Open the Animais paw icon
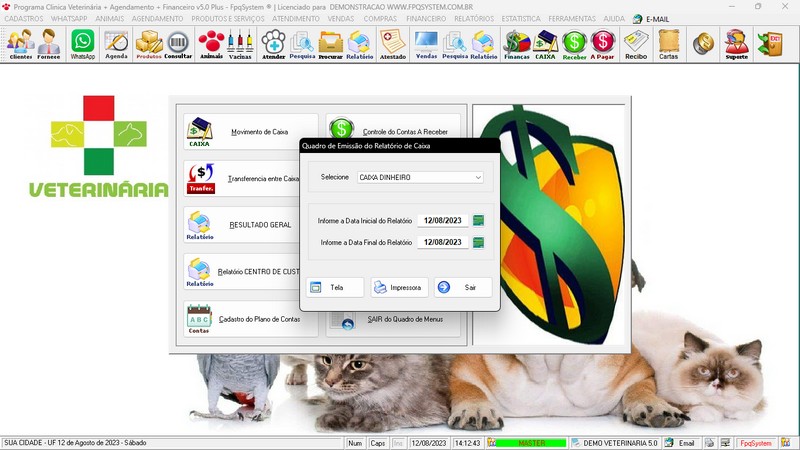Screen dimensions: 800x450 pos(211,44)
